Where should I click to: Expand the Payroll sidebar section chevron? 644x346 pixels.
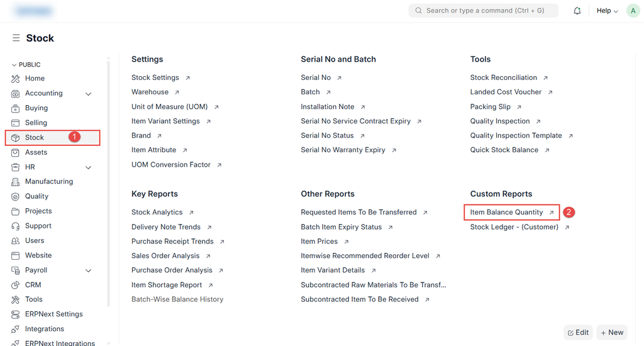tap(88, 271)
